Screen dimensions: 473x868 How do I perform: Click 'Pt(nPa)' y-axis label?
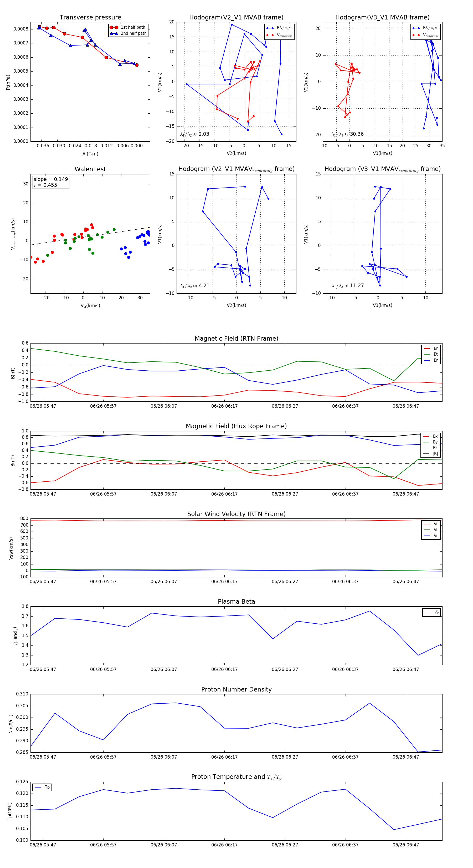point(8,82)
